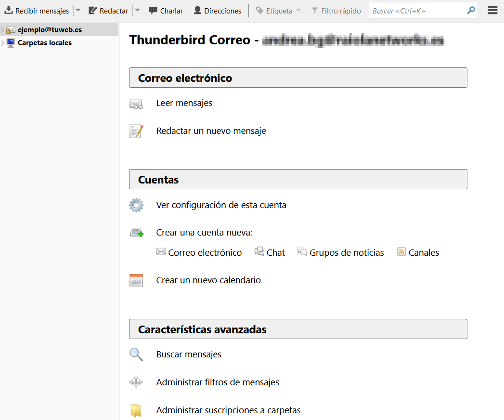Screen dimensions: 504x420
Task: Create a Grupos de noticias account
Action: (x=347, y=253)
